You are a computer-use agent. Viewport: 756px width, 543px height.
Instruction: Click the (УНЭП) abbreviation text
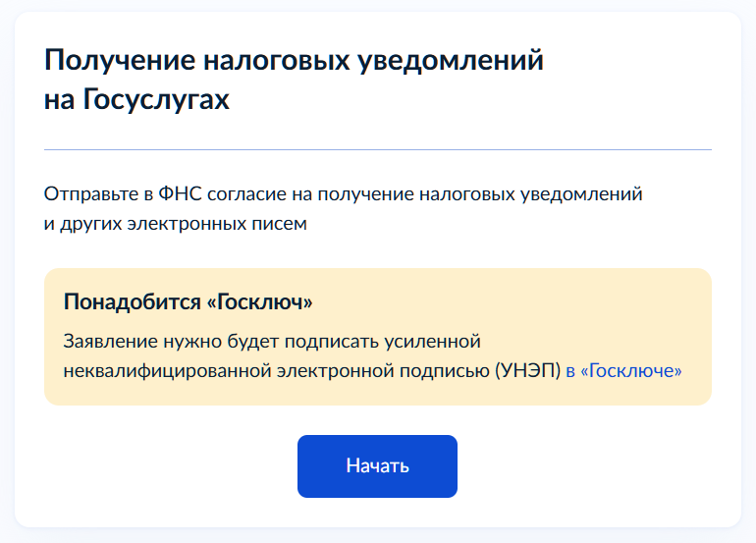pyautogui.click(x=530, y=371)
